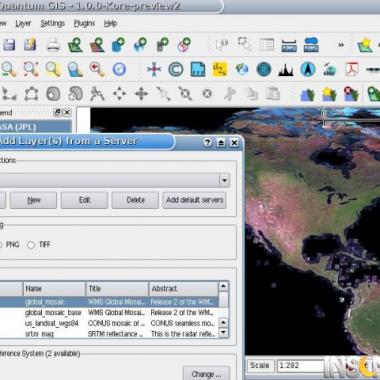Click the Abstract column header

pos(183,289)
